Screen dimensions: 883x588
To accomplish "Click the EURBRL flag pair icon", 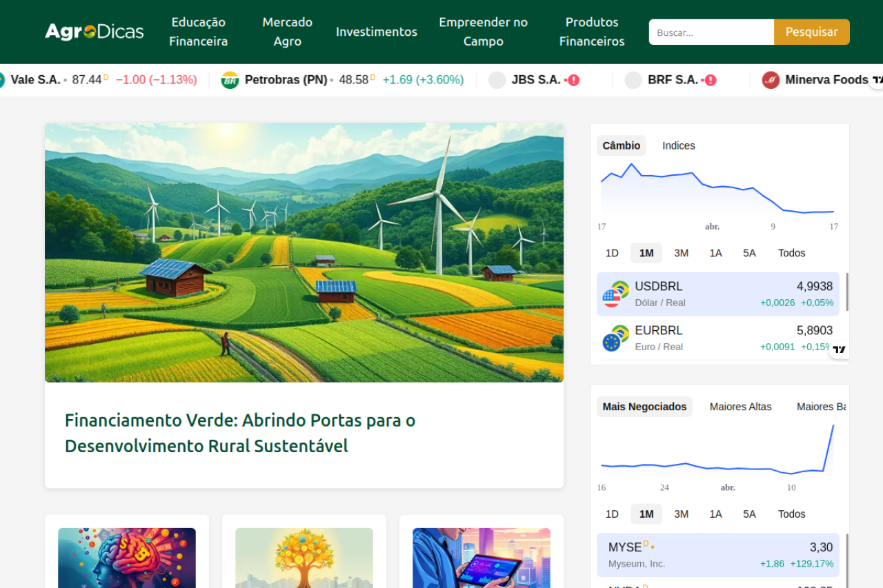I will (615, 338).
